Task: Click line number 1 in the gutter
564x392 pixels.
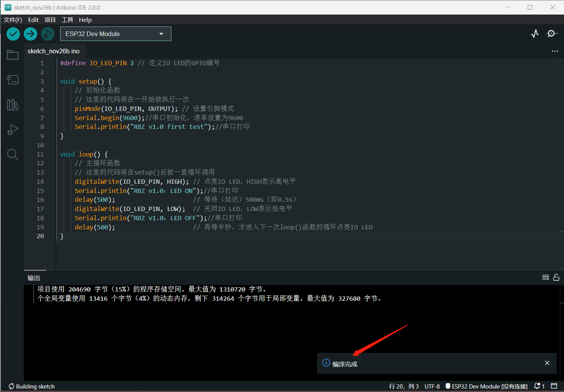Action: (42, 63)
